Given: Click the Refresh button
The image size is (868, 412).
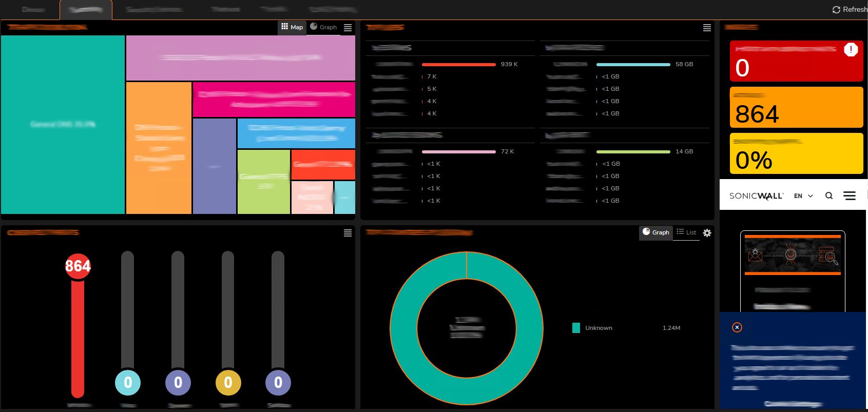Looking at the screenshot, I should 850,9.
